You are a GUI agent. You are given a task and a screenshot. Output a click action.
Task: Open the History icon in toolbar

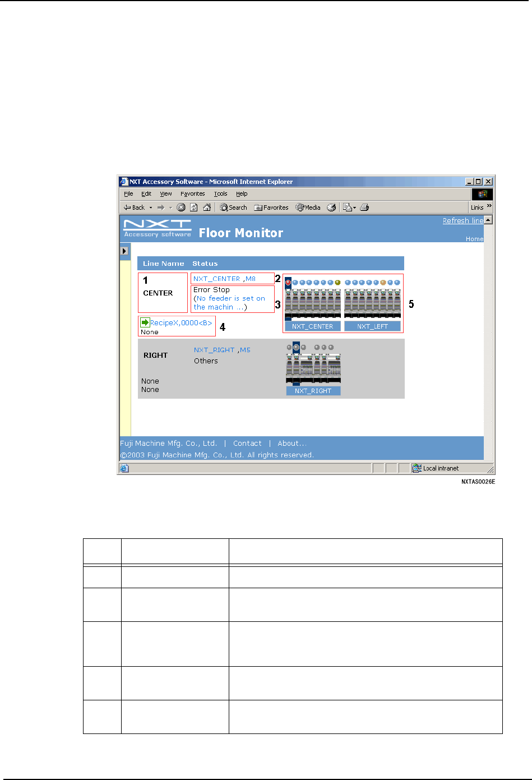[331, 207]
